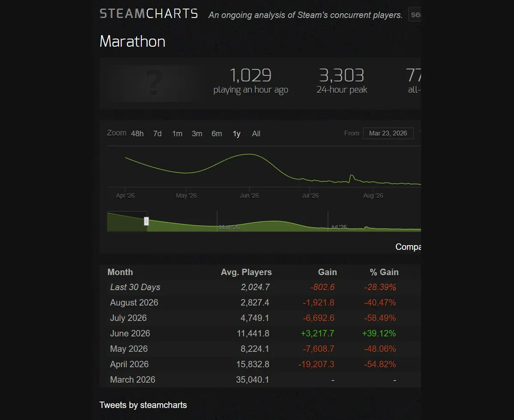This screenshot has height=420, width=514.
Task: Click the Avg. Players column header
Action: pos(246,272)
